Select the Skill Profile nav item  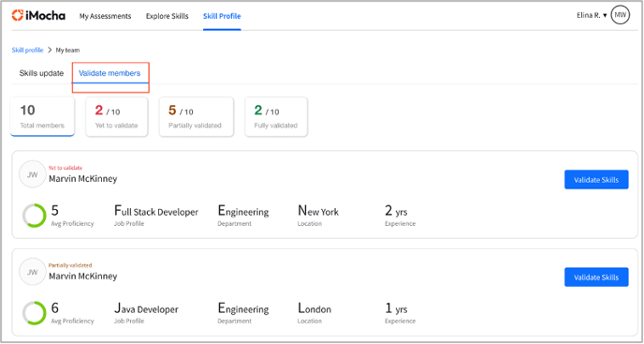[222, 16]
